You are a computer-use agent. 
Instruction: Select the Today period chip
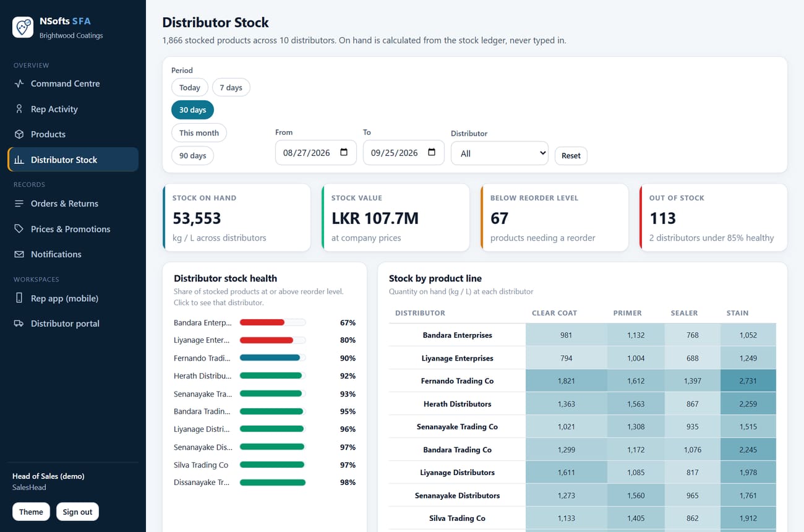(x=190, y=88)
